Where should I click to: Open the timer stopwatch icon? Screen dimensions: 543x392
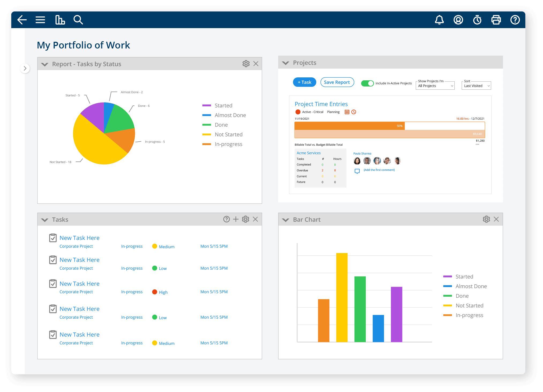(477, 20)
